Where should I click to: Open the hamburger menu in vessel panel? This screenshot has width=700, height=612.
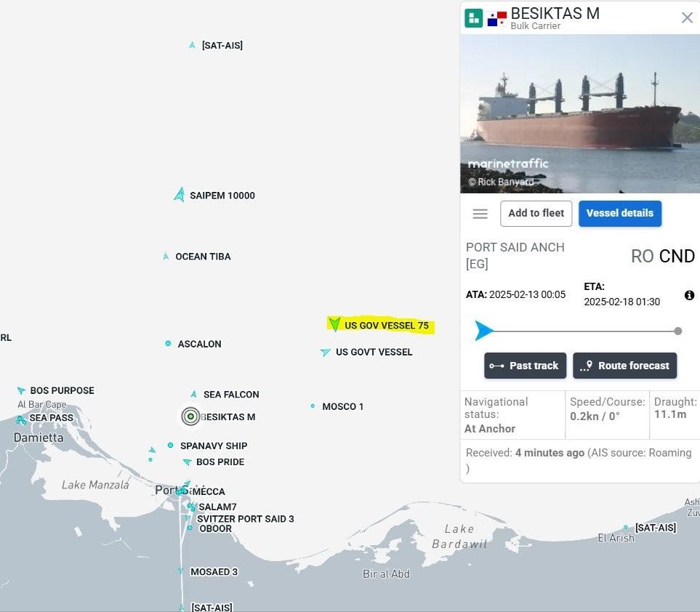point(480,214)
